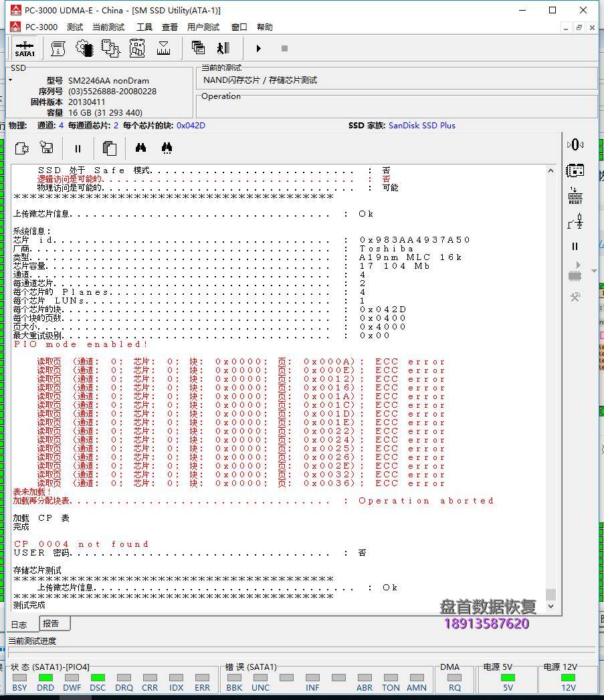
Task: Open the script scroll icon in the main toolbar
Action: (x=58, y=48)
